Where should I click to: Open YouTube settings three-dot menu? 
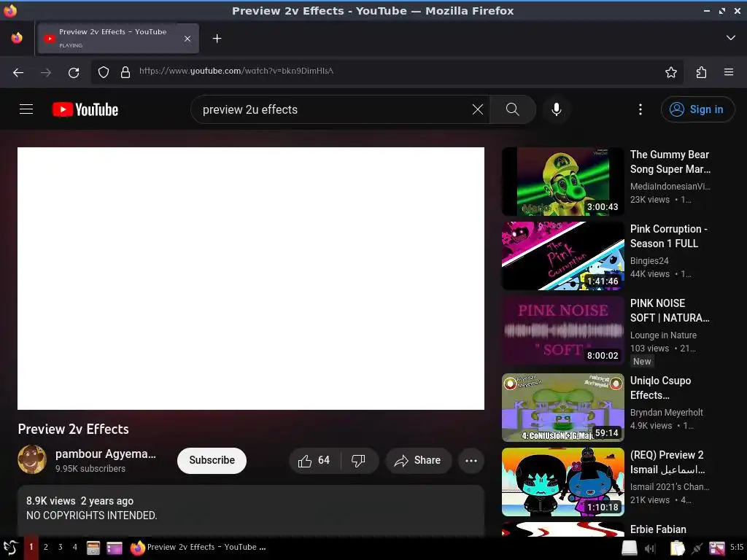[640, 109]
